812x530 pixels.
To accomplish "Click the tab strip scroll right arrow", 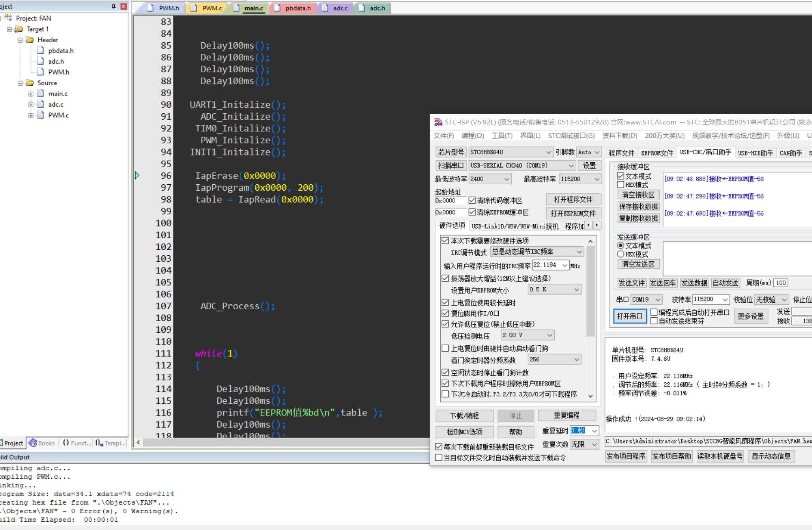I will tap(597, 225).
